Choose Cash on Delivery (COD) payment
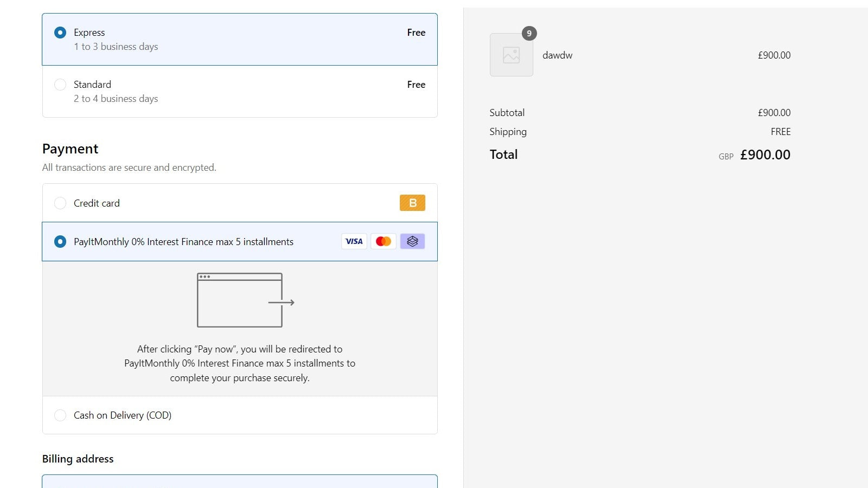868x488 pixels. click(60, 415)
